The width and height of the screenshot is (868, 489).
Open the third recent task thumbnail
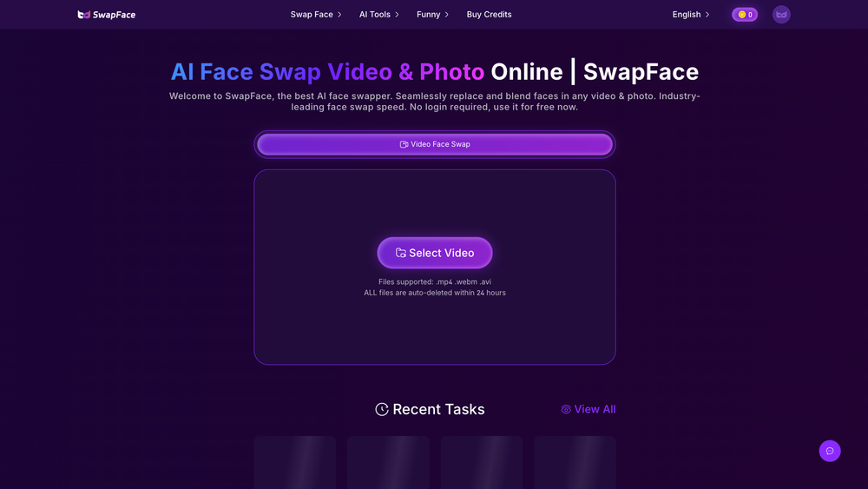coord(482,462)
